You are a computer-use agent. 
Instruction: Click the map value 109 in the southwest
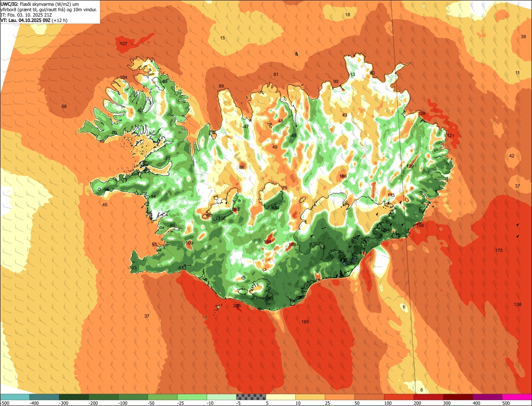189,243
